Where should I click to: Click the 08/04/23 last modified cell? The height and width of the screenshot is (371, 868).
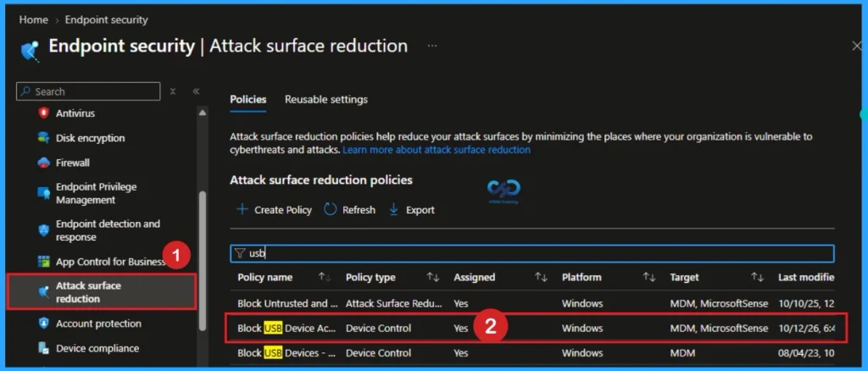tap(806, 353)
